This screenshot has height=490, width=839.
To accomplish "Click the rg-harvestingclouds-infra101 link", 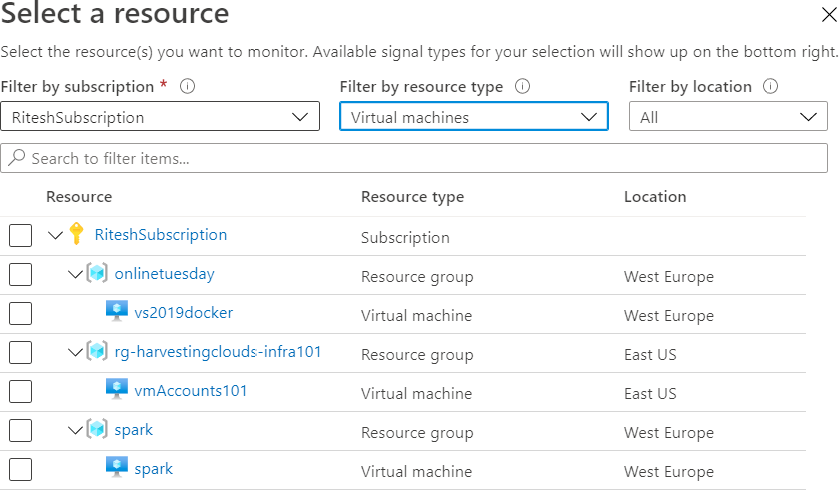I will pos(218,352).
